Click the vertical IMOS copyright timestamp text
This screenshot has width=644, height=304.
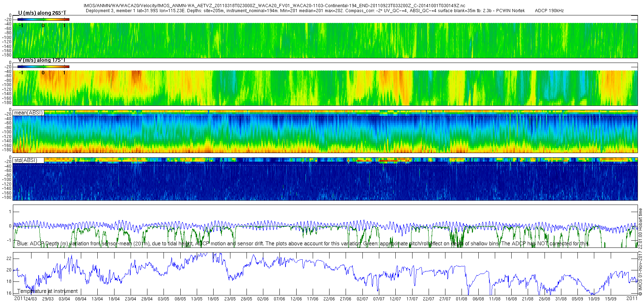(640, 252)
